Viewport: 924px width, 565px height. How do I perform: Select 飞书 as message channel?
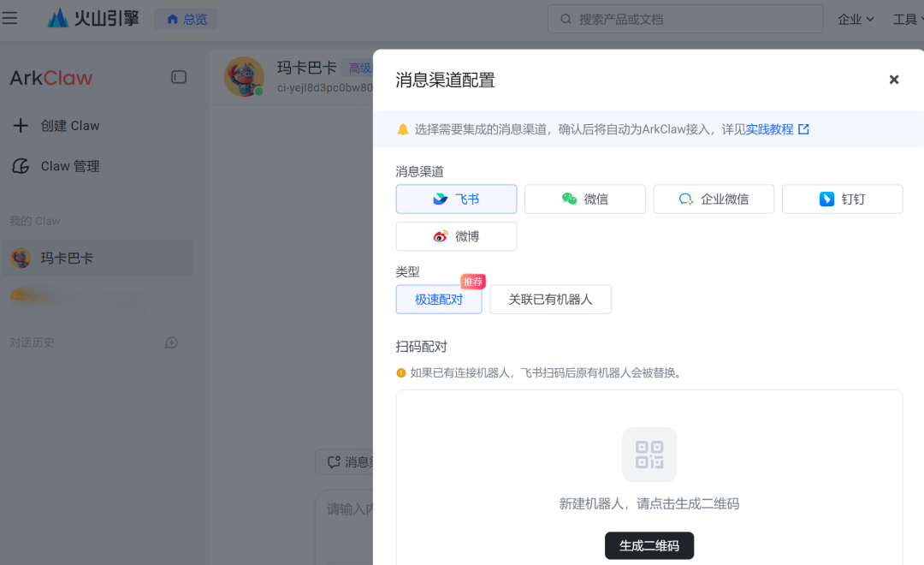456,199
